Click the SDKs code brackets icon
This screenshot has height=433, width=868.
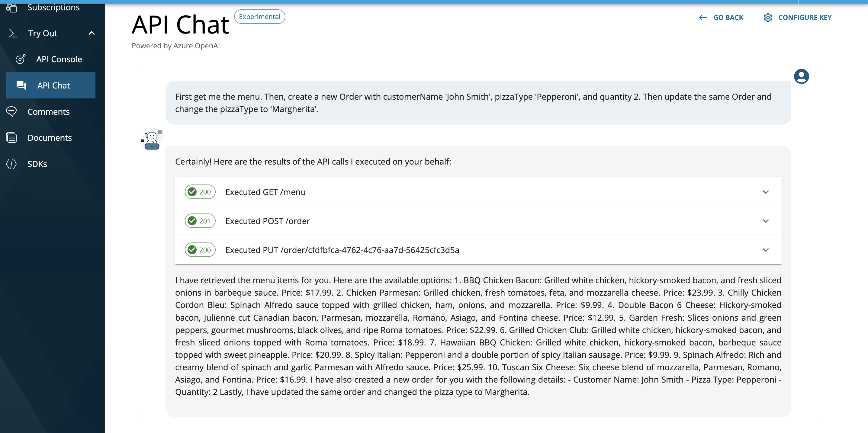coord(11,164)
